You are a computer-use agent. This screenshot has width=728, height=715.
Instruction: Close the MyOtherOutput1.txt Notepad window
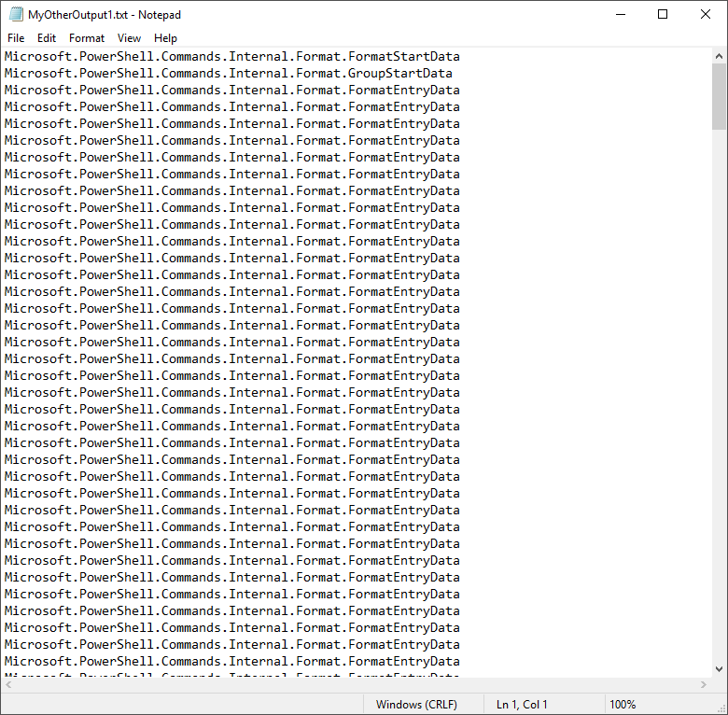click(706, 14)
